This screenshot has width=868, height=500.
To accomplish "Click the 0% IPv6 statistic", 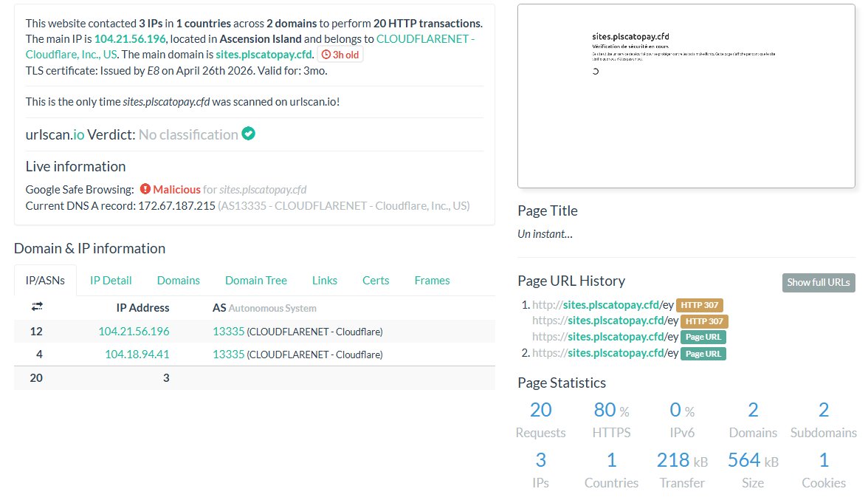I will point(682,419).
